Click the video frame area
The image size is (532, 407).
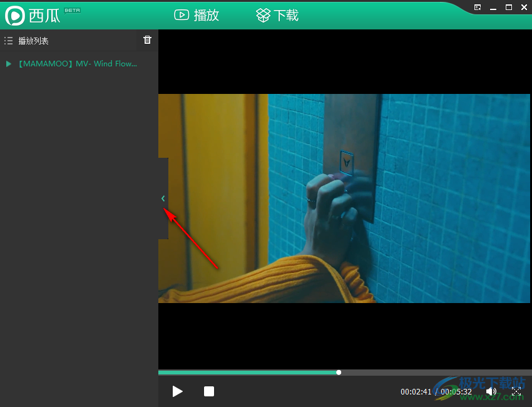coord(344,198)
